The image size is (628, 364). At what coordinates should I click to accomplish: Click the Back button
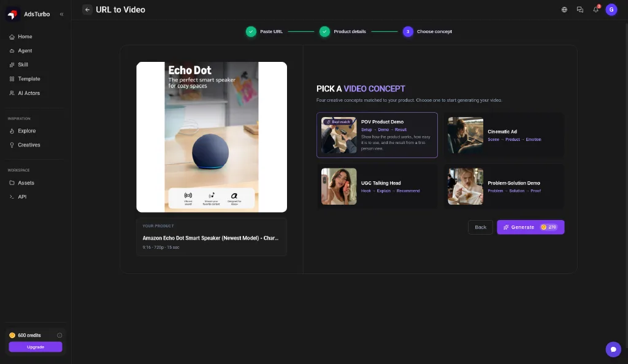[481, 227]
